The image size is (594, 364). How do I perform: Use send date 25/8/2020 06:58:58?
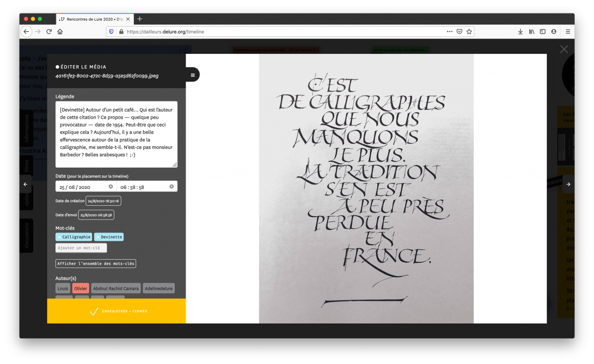[x=96, y=215]
